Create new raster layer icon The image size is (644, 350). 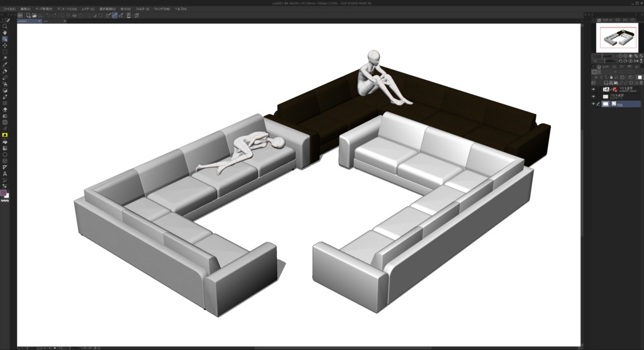606,83
